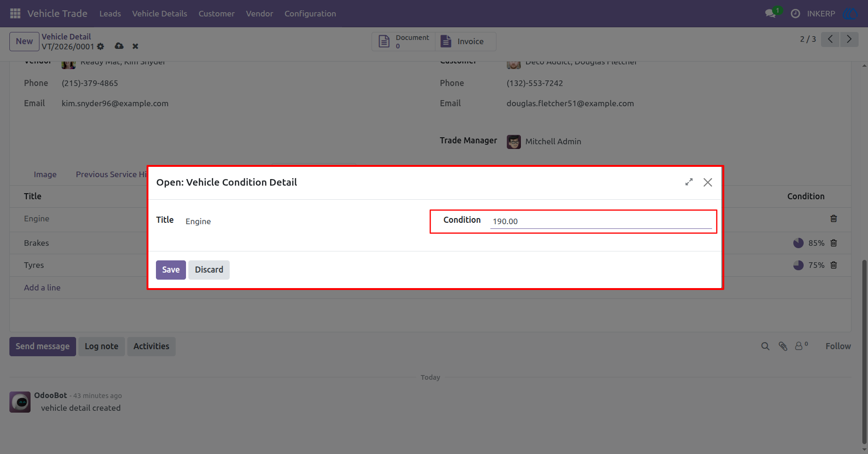Search messages with the magnifier icon
This screenshot has height=454, width=868.
(765, 346)
